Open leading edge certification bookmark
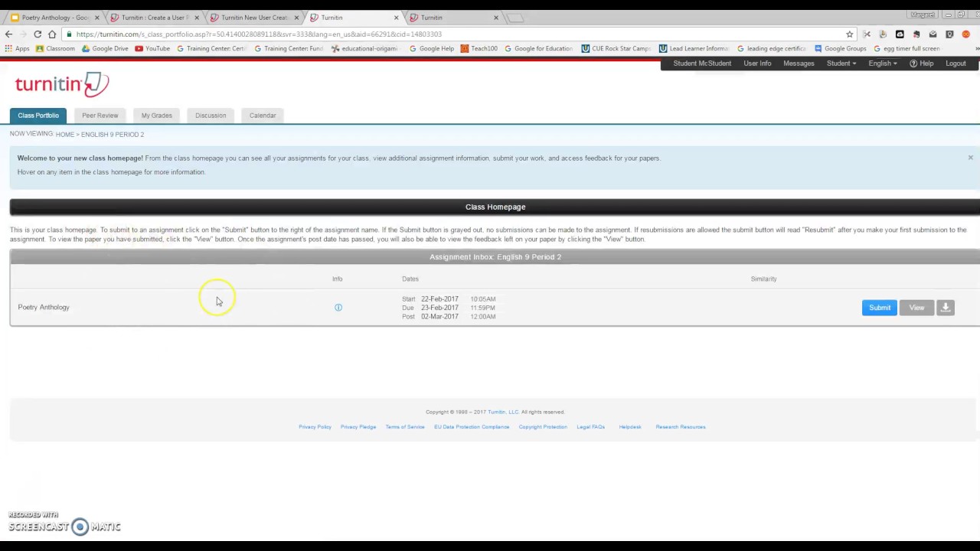980x551 pixels. [772, 48]
